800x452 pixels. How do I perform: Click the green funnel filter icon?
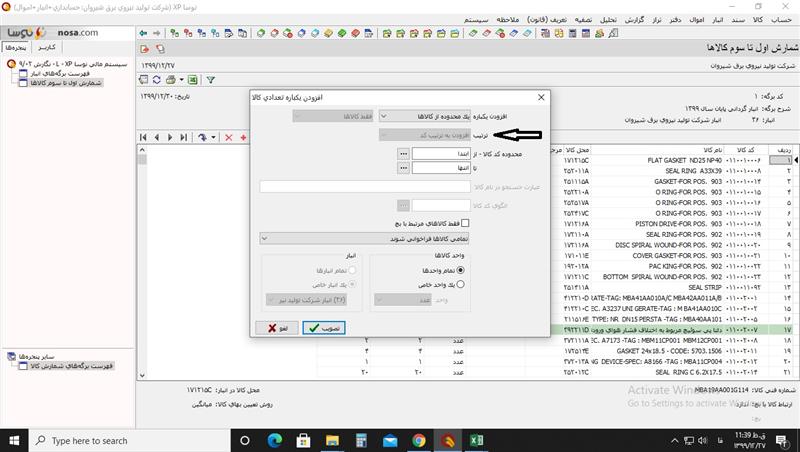[210, 79]
